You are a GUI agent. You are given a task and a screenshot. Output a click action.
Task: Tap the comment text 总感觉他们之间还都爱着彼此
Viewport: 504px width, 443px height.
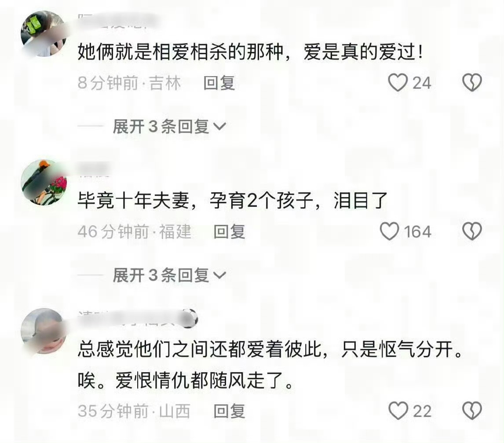click(x=200, y=349)
